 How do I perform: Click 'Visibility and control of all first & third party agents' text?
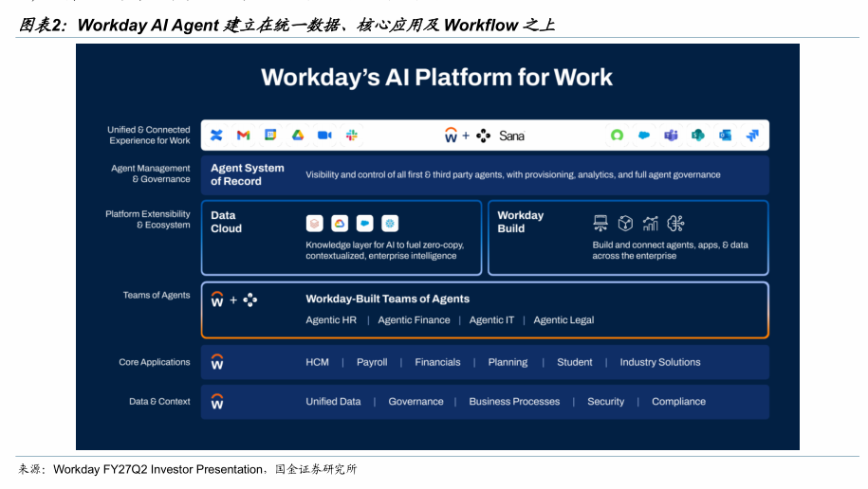pos(513,174)
